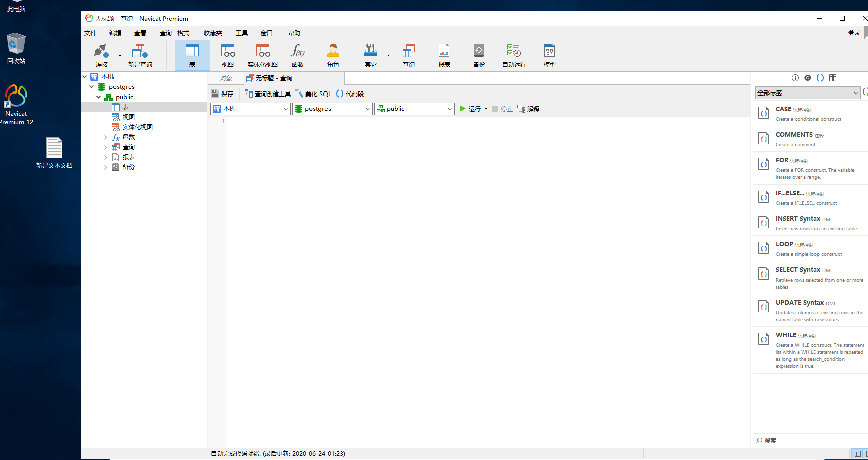Expand the 查询 (Queries) tree node
The height and width of the screenshot is (460, 868).
click(x=106, y=147)
